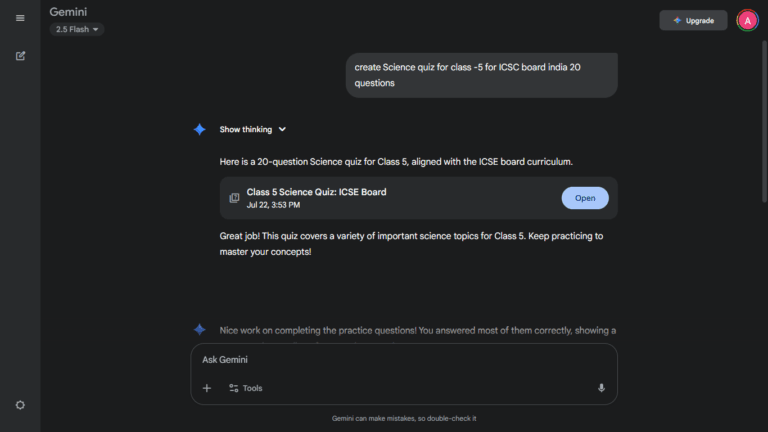Click the document icon on the quiz card

click(234, 198)
